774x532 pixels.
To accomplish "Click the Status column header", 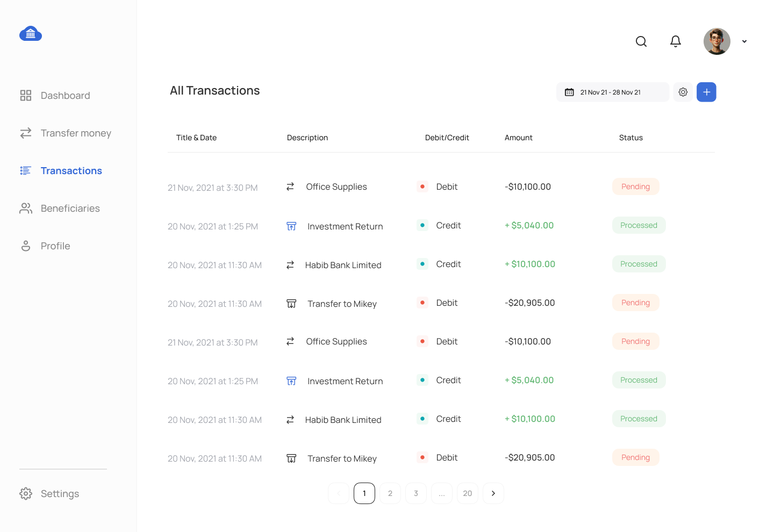I will 631,138.
